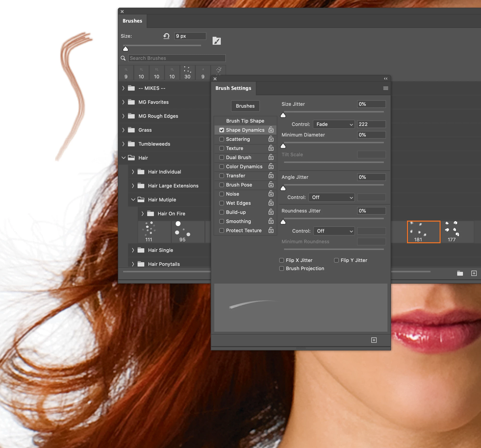Select Brush Tip Shape in settings list
The width and height of the screenshot is (481, 448).
(x=245, y=121)
